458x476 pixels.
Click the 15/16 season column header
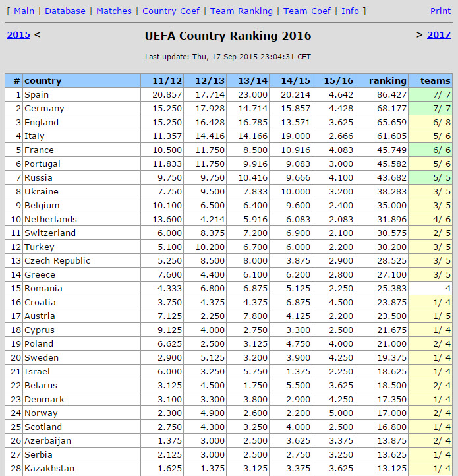pyautogui.click(x=339, y=80)
